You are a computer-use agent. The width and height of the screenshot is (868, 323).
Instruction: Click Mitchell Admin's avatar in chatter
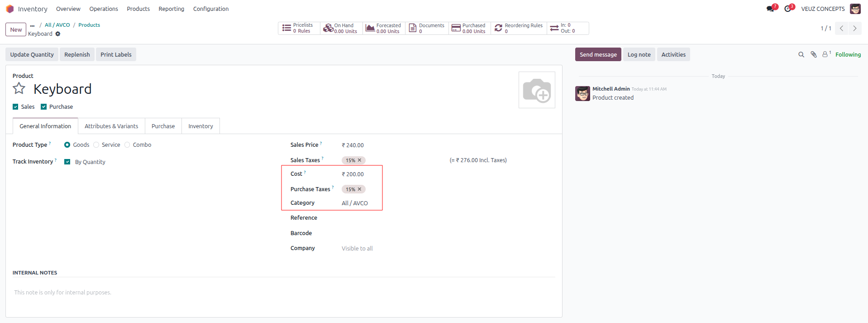point(582,93)
